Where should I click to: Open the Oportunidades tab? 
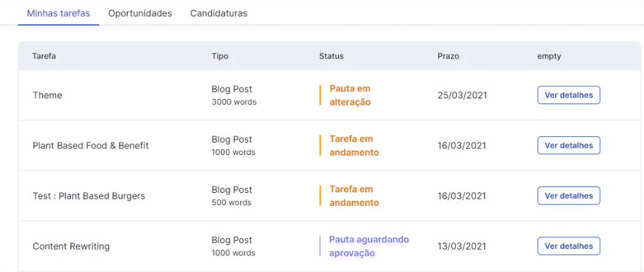(x=140, y=13)
